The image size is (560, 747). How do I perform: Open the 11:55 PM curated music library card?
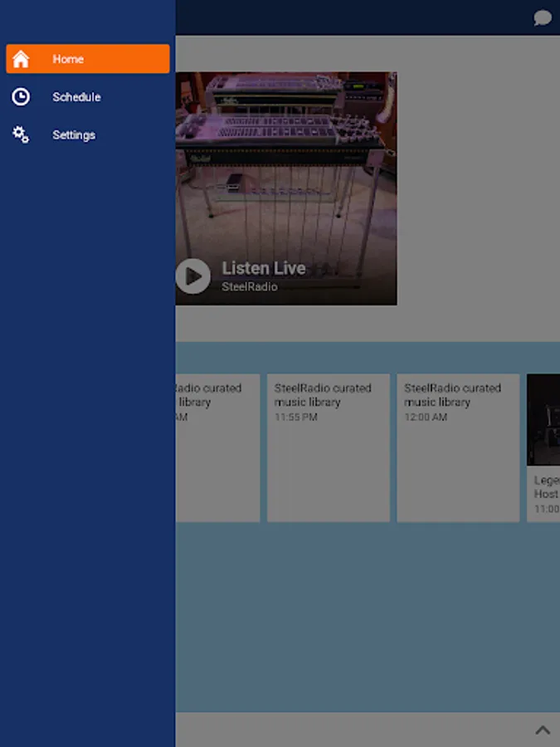click(329, 448)
